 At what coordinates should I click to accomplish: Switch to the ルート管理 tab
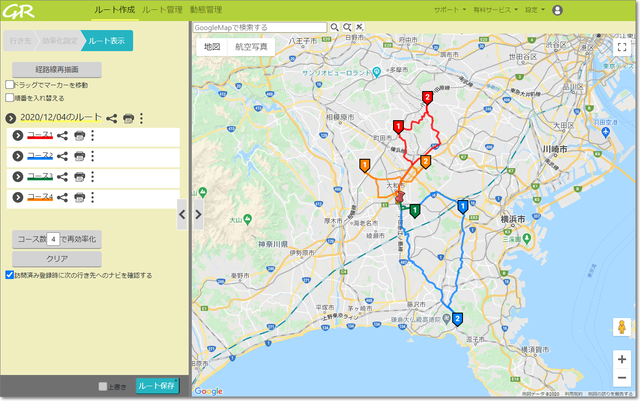162,9
